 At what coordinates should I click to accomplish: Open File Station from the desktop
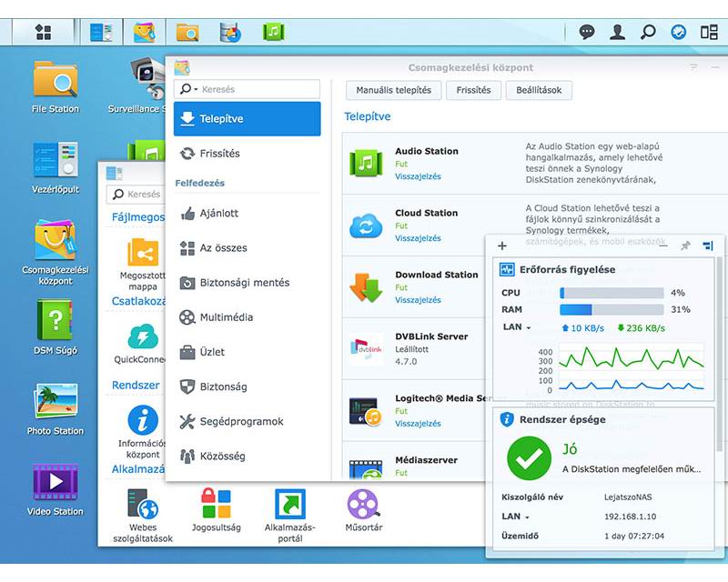(x=56, y=80)
